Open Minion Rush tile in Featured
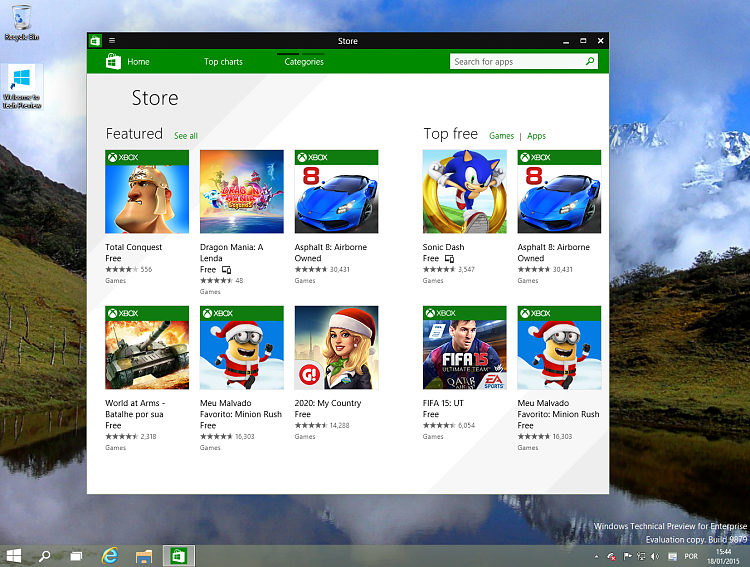Viewport: 750px width, 567px height. (242, 347)
